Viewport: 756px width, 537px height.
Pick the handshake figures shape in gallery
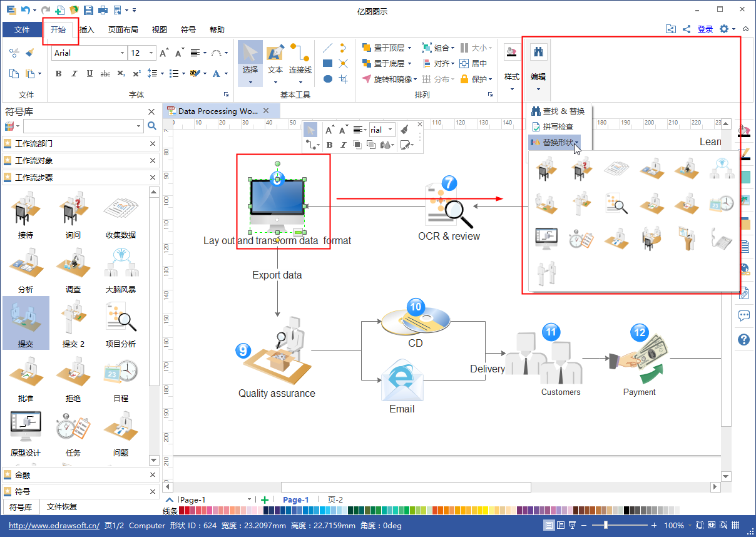(x=546, y=273)
